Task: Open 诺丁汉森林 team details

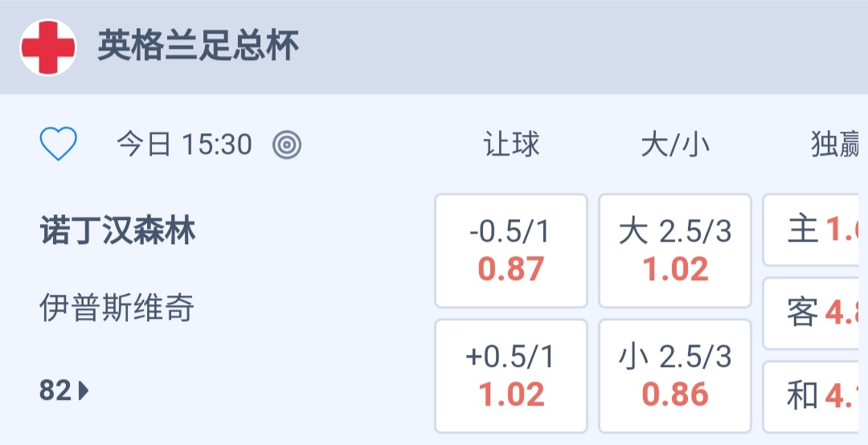Action: pyautogui.click(x=117, y=232)
